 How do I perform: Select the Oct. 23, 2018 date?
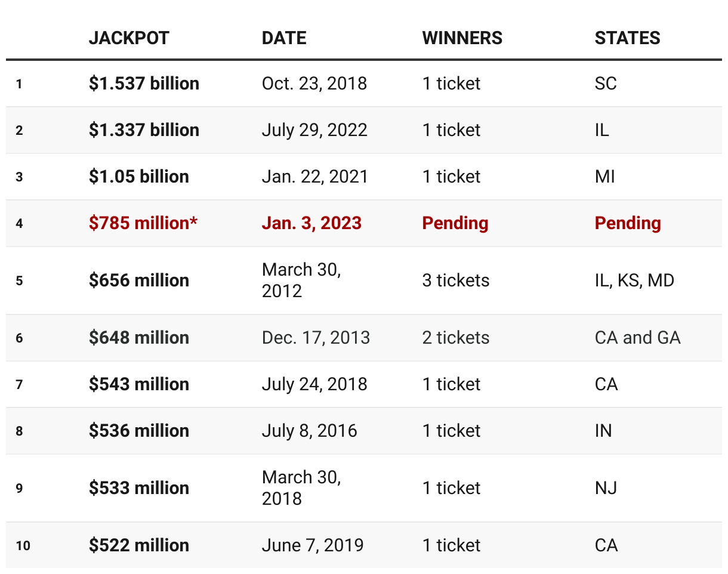coord(314,84)
